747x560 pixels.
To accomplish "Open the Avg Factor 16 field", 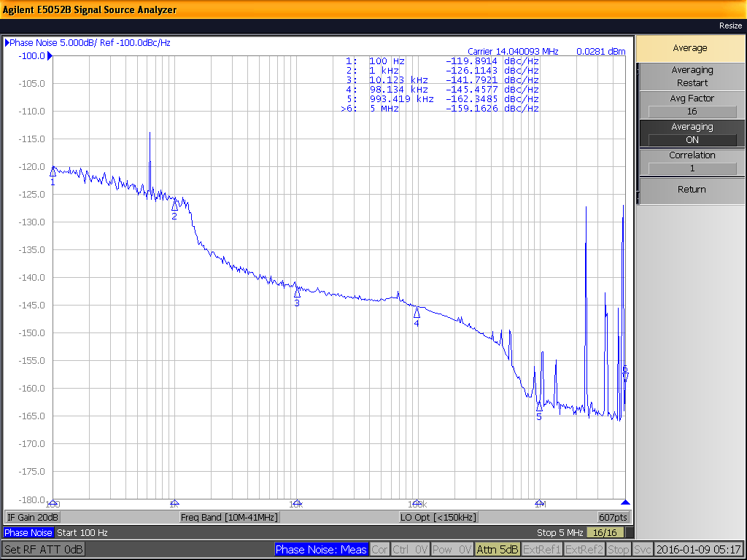I will (692, 105).
